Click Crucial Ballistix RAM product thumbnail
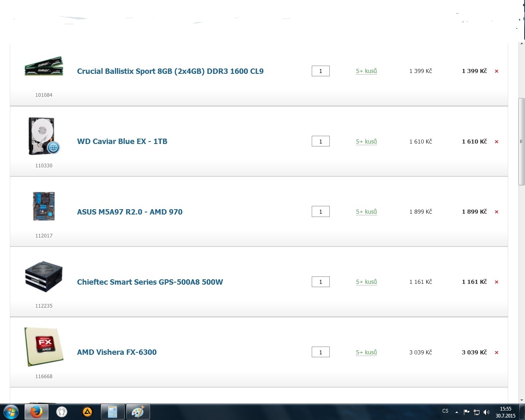 [x=44, y=66]
